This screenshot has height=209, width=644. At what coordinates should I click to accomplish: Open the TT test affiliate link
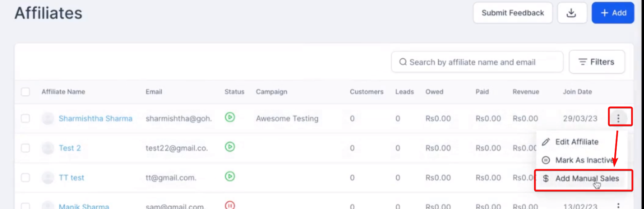tap(72, 178)
